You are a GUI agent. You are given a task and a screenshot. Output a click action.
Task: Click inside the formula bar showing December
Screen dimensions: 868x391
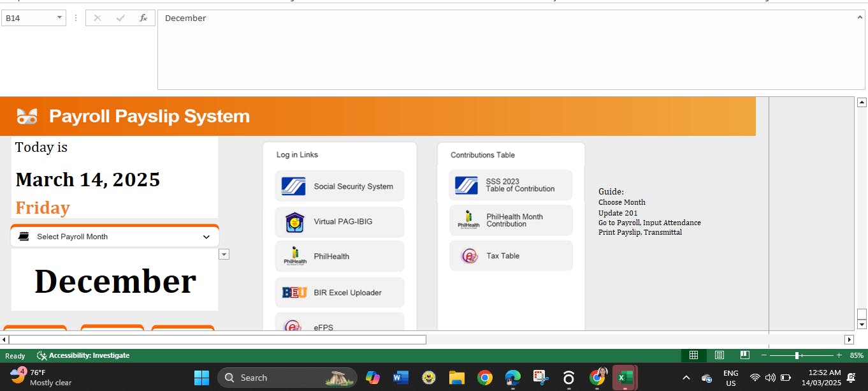(x=446, y=45)
